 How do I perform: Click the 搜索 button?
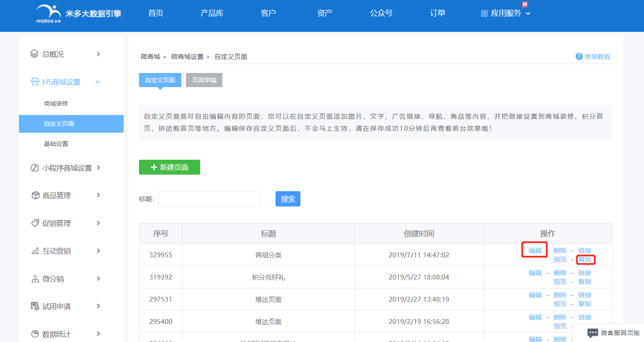point(288,199)
